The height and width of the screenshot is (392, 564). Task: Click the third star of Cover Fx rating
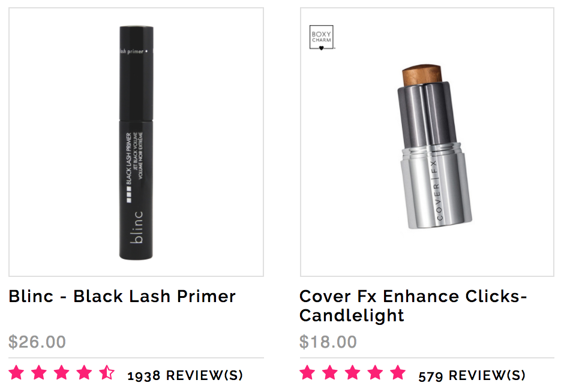[353, 372]
